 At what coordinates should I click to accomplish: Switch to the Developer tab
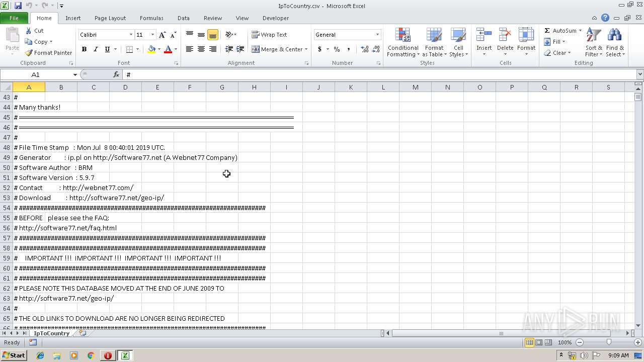pos(276,18)
